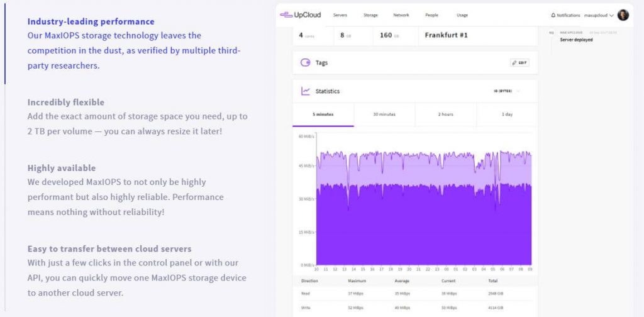Click the Total column header
This screenshot has width=644, height=317.
[493, 281]
